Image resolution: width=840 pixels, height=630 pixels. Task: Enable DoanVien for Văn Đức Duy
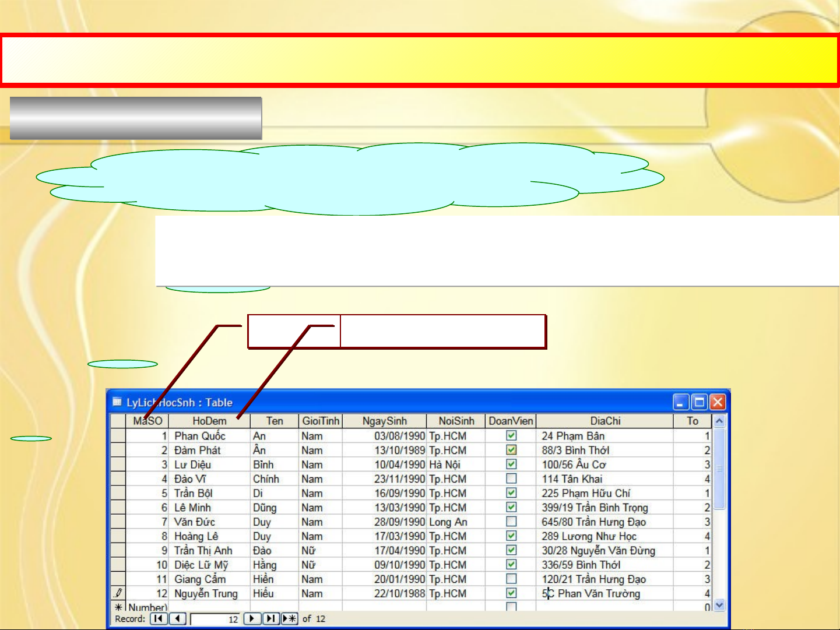pos(511,522)
